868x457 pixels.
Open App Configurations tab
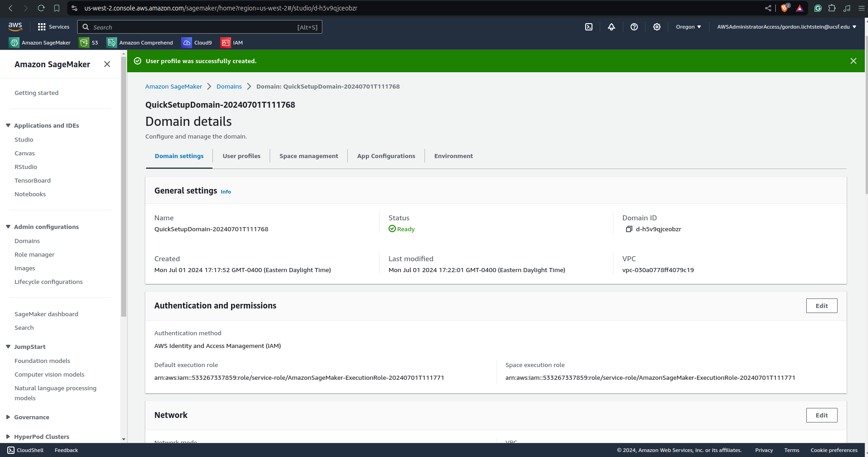pyautogui.click(x=386, y=156)
